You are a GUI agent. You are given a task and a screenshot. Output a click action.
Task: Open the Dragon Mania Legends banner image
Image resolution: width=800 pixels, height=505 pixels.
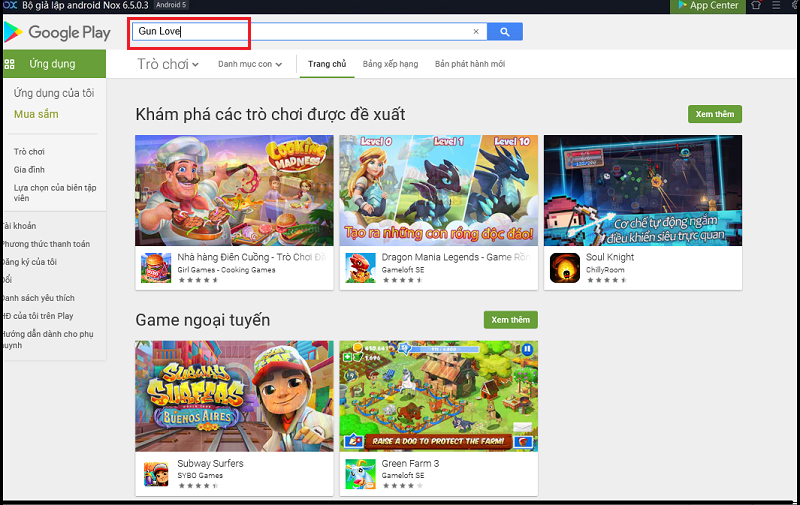[x=439, y=190]
